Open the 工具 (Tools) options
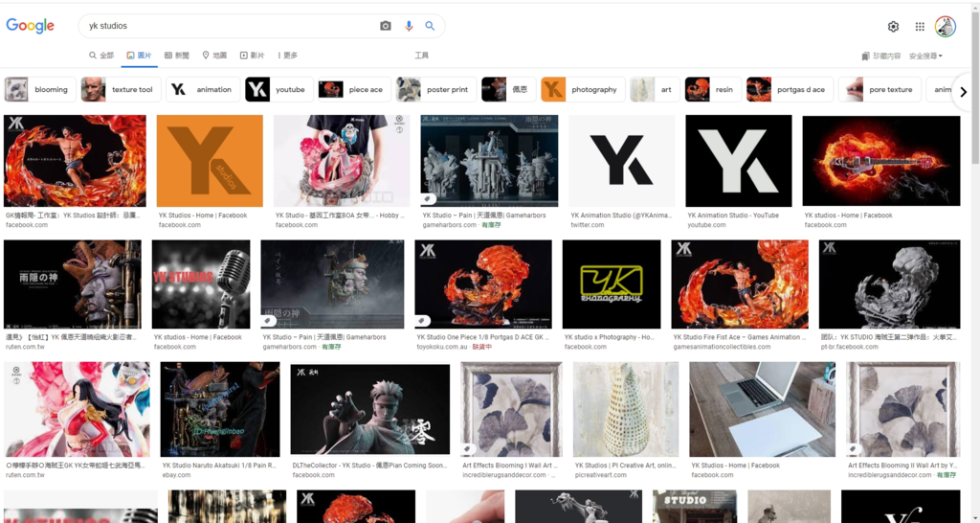Screen dimensions: 980x523 click(x=422, y=56)
